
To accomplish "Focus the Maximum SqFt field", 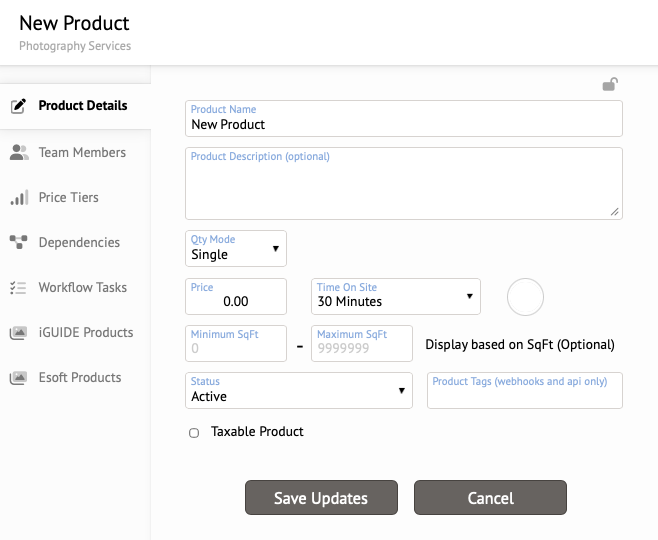I will pyautogui.click(x=362, y=343).
